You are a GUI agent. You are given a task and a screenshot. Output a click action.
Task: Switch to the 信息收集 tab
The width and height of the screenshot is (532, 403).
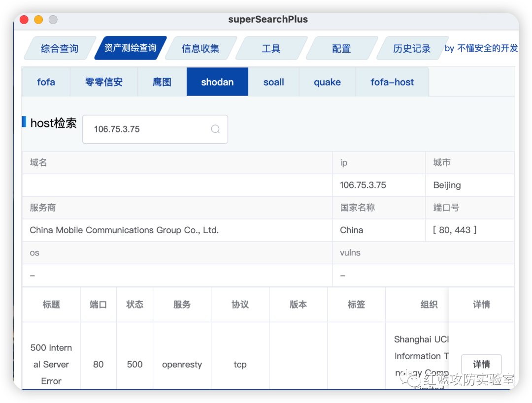(200, 49)
